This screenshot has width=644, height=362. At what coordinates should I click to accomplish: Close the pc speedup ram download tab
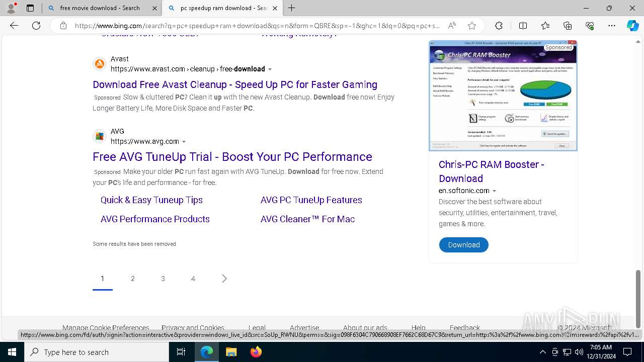click(x=275, y=8)
